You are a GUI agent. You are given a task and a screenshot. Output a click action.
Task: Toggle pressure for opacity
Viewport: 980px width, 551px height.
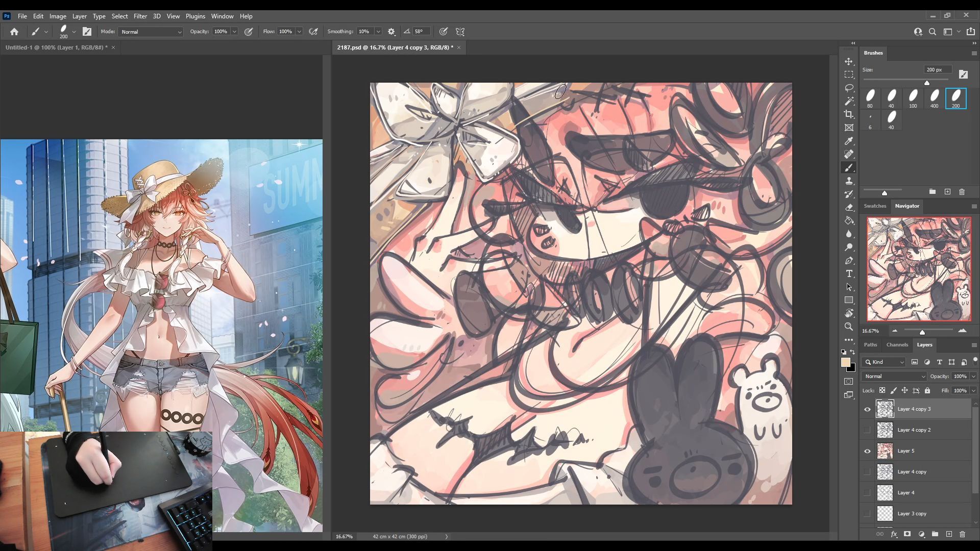[x=249, y=32]
